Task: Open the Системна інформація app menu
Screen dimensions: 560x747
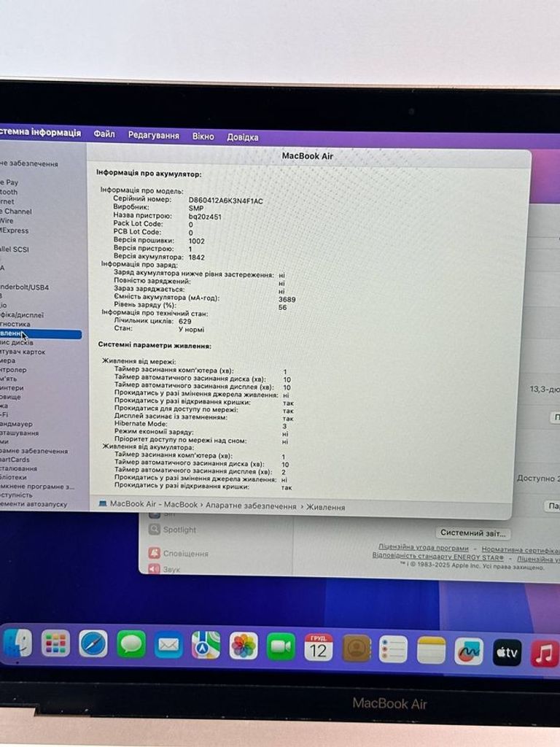Action: [41, 133]
